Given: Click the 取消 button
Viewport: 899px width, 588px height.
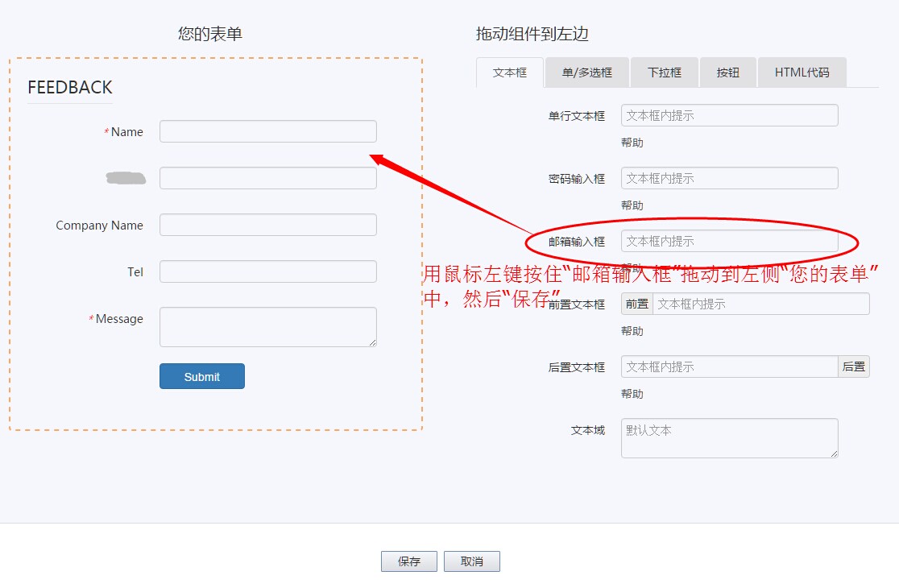Looking at the screenshot, I should pos(472,561).
